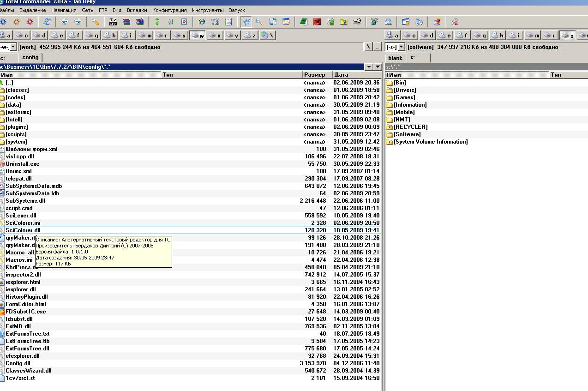Click the refresh panel toolbar icon
588x391 pixels.
point(47,22)
